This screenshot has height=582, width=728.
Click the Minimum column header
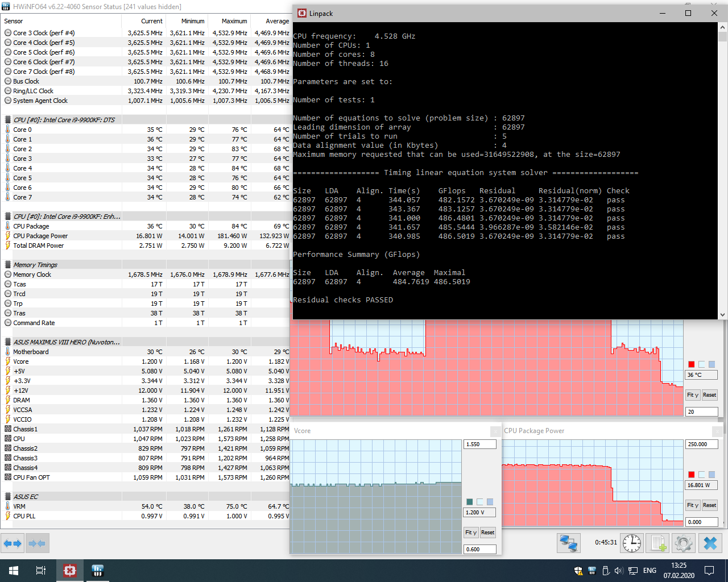point(186,21)
